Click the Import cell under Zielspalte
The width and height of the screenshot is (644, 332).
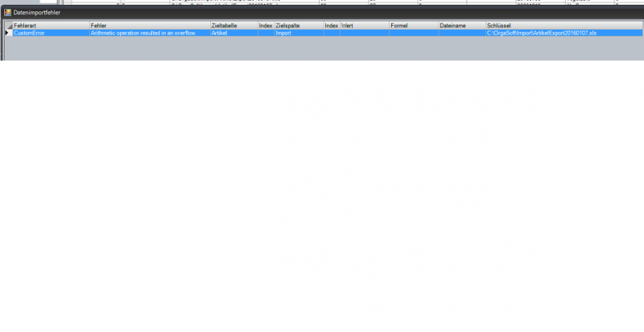[299, 33]
